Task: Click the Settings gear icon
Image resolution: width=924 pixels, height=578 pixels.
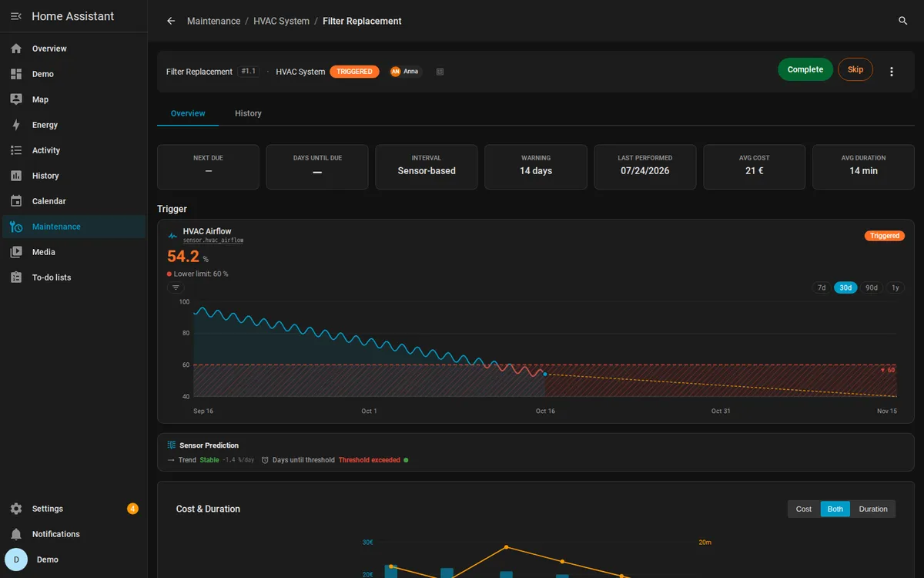Action: (x=16, y=509)
